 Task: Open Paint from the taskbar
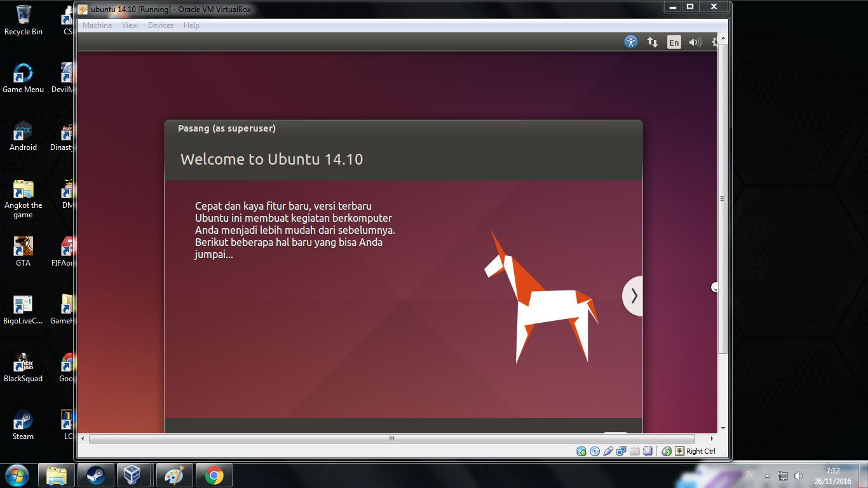pos(174,475)
